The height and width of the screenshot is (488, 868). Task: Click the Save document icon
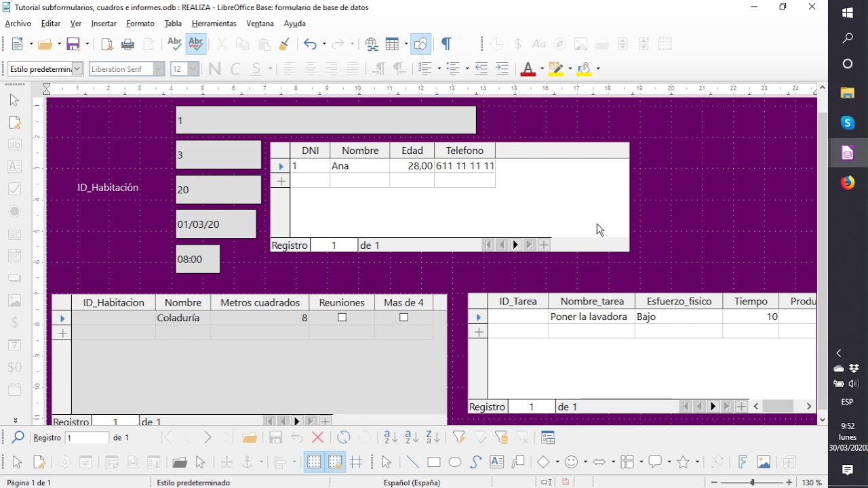tap(73, 45)
